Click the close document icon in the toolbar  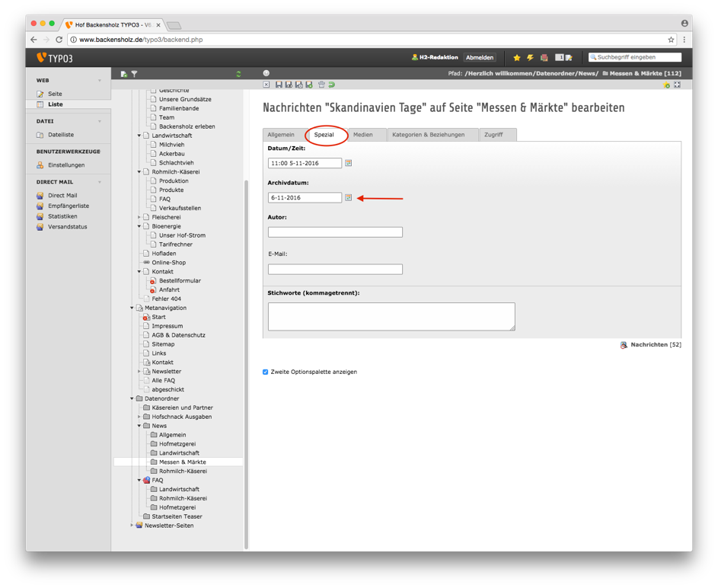click(266, 85)
